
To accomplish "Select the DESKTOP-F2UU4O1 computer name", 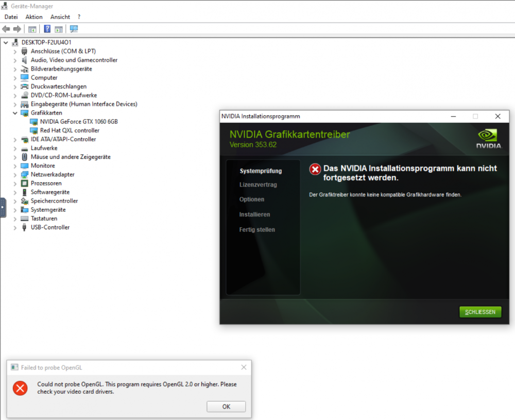I will tap(46, 42).
